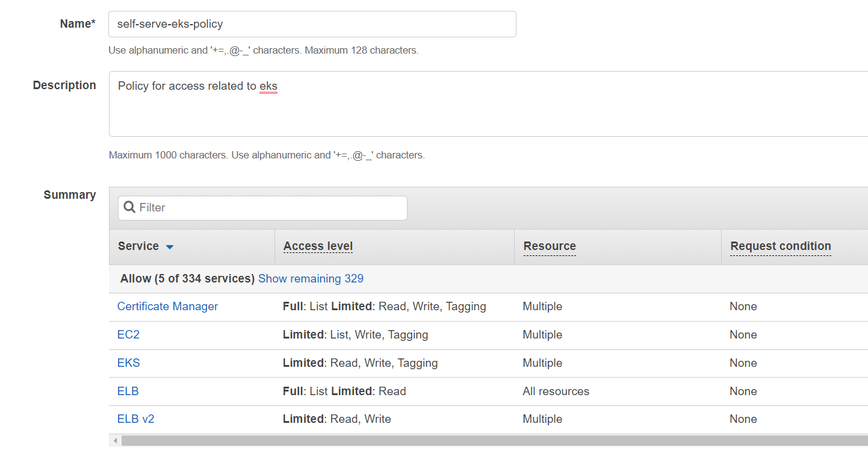The width and height of the screenshot is (868, 465).
Task: Click 'All resources' in the ELB row
Action: pyautogui.click(x=556, y=392)
